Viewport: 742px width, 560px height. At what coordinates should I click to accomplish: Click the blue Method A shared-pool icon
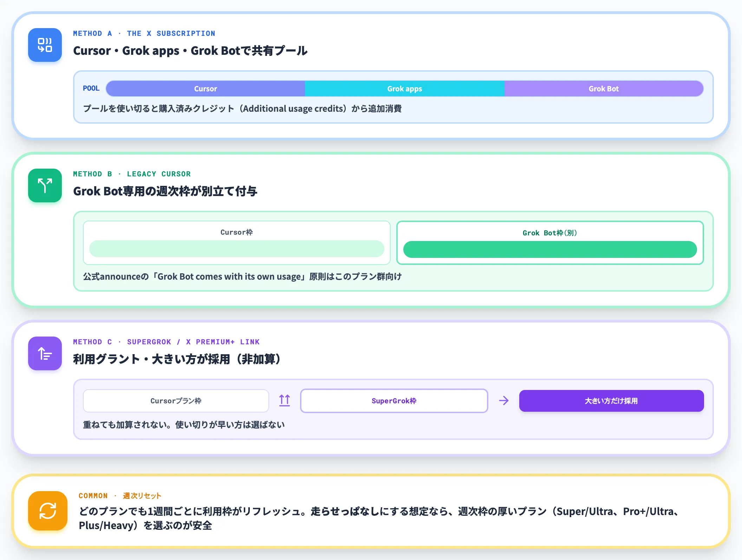(x=45, y=45)
